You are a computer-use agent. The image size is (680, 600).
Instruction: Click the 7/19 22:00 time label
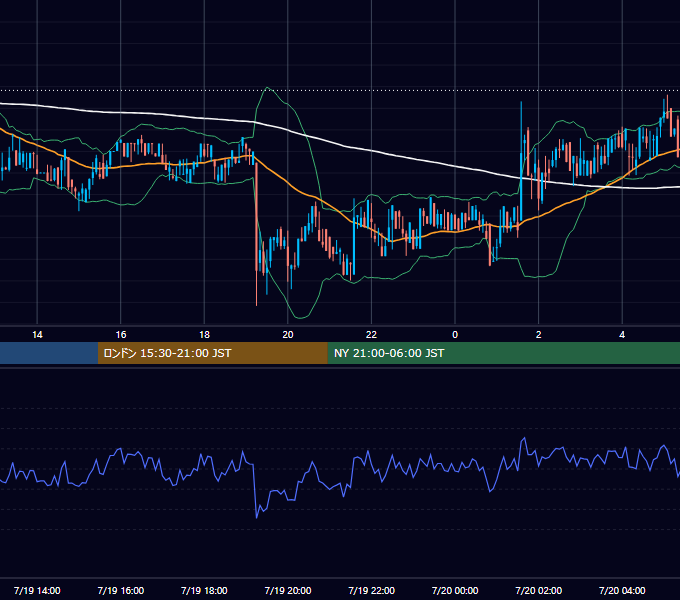point(372,590)
